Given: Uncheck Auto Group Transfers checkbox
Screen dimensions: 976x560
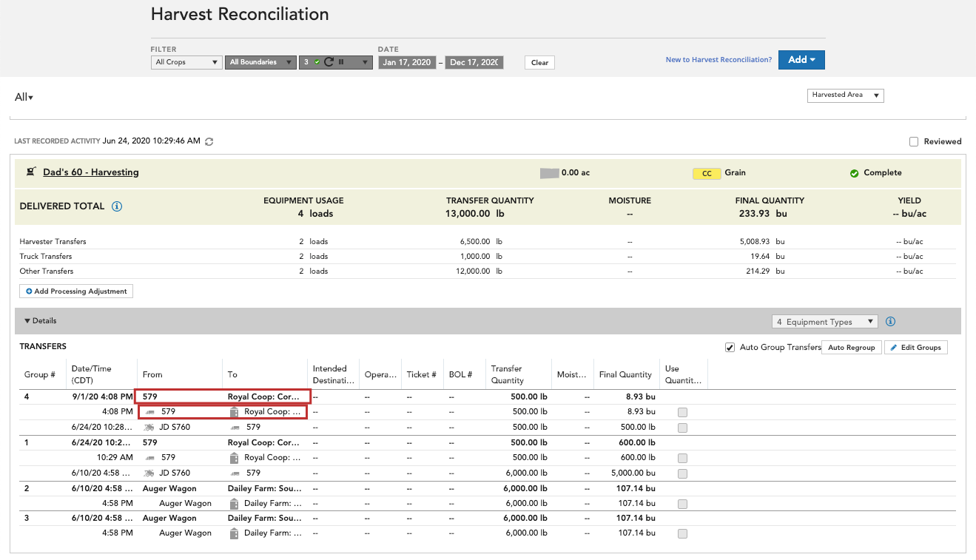Looking at the screenshot, I should click(730, 347).
